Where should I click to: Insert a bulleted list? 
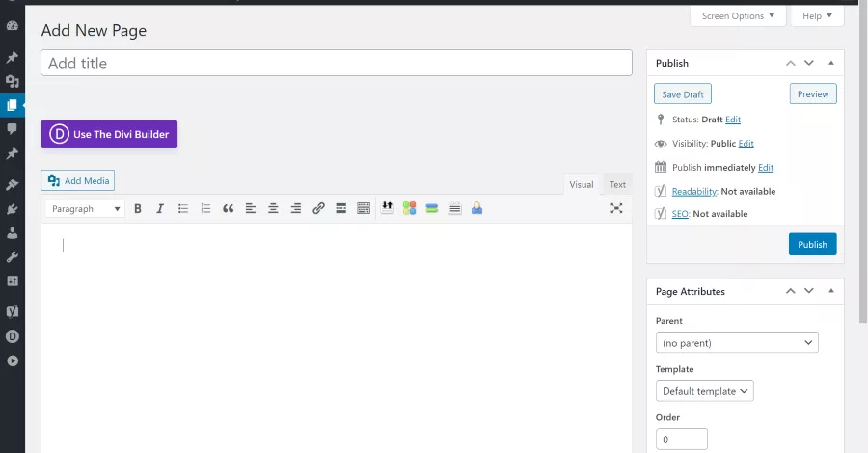coord(183,208)
